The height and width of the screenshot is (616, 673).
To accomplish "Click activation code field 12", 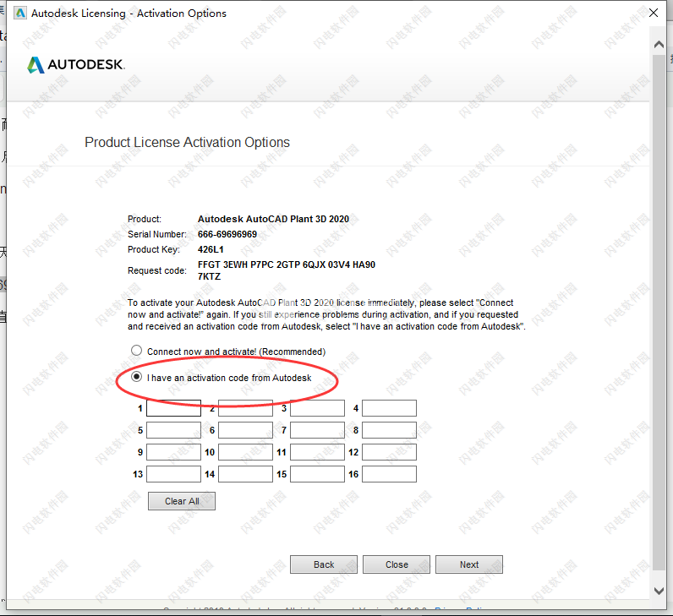I will (389, 452).
